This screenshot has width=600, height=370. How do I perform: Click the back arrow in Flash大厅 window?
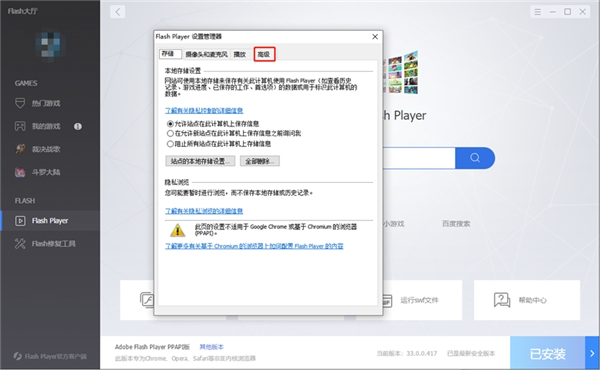pos(117,12)
